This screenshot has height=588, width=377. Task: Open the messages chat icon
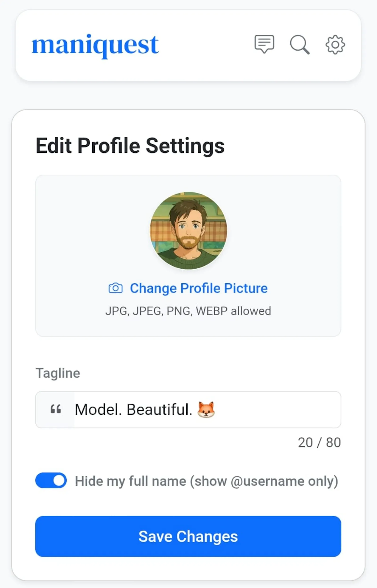264,44
